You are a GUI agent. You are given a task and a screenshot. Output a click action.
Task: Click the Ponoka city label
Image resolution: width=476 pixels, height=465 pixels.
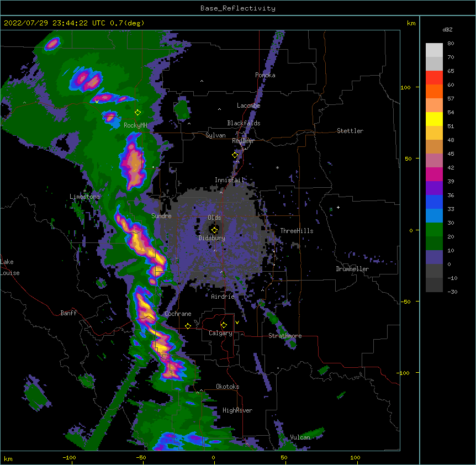pos(265,75)
